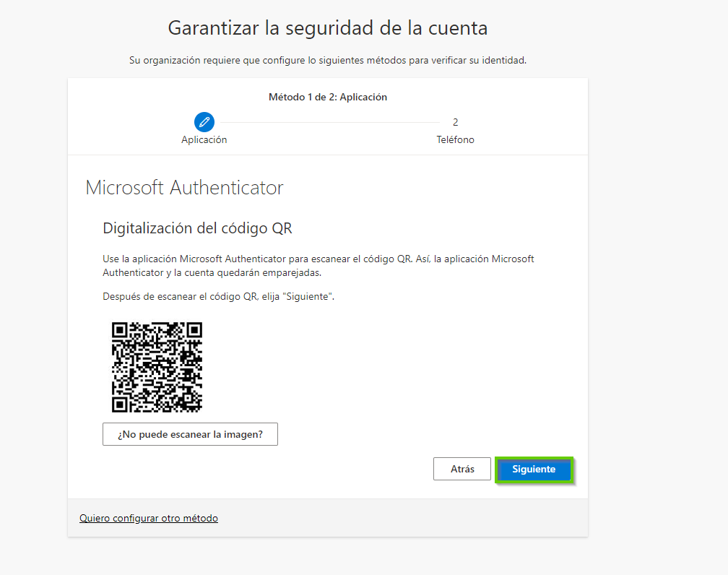Click 'Después de escanear el código QR' instruction

coord(218,296)
